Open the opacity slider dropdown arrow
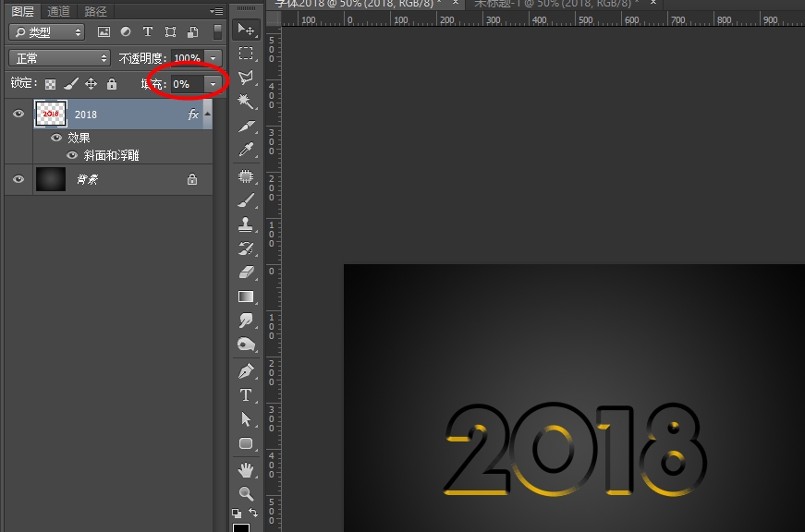The image size is (805, 532). (x=213, y=58)
